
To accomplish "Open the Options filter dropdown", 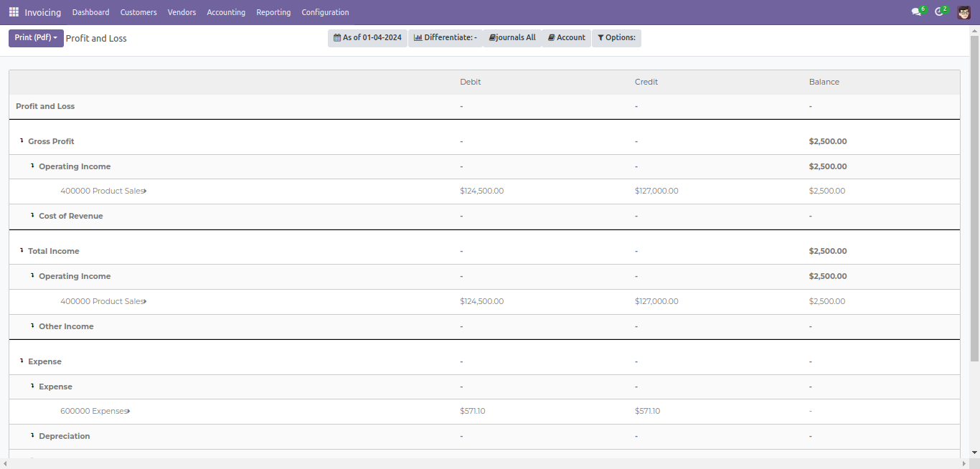I will (x=616, y=38).
